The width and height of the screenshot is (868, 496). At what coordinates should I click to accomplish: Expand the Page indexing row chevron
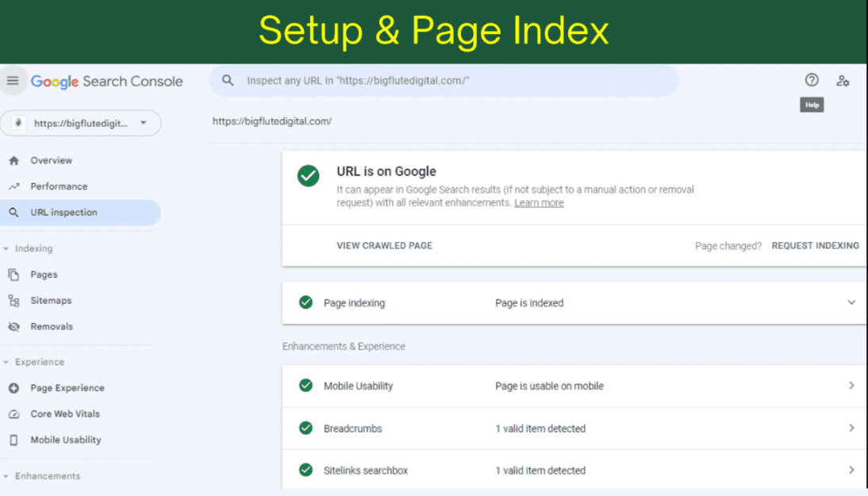pyautogui.click(x=851, y=302)
